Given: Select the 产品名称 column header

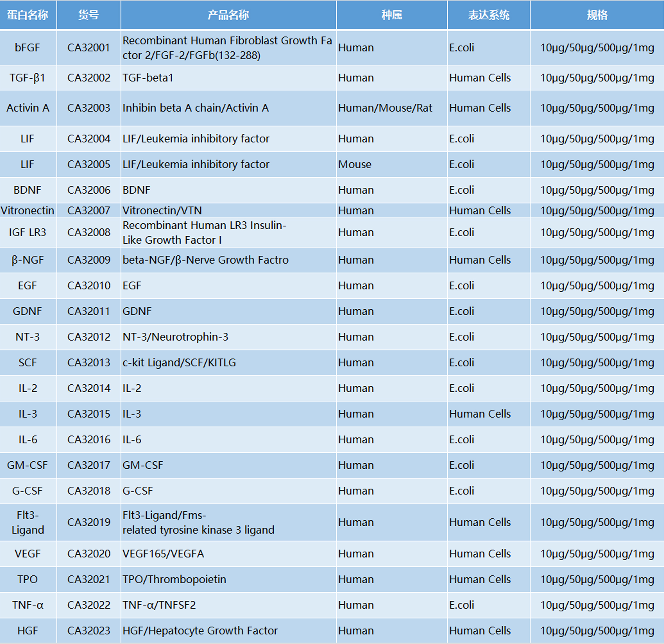Looking at the screenshot, I should (228, 15).
